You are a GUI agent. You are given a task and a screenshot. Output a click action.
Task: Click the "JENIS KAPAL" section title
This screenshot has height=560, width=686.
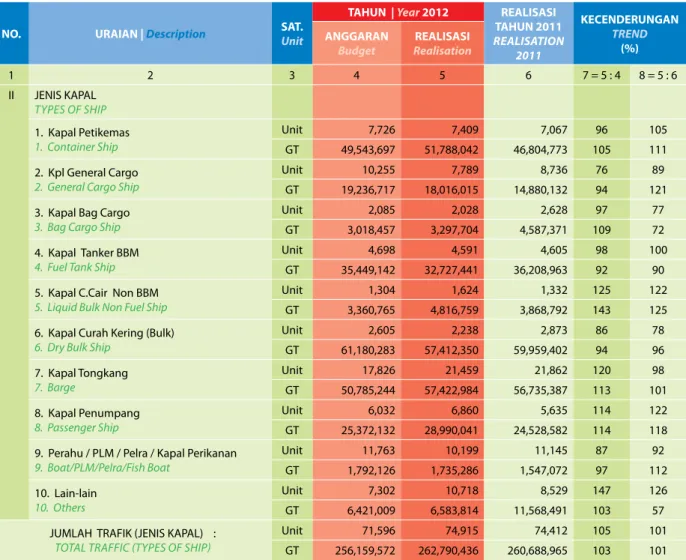[x=65, y=95]
